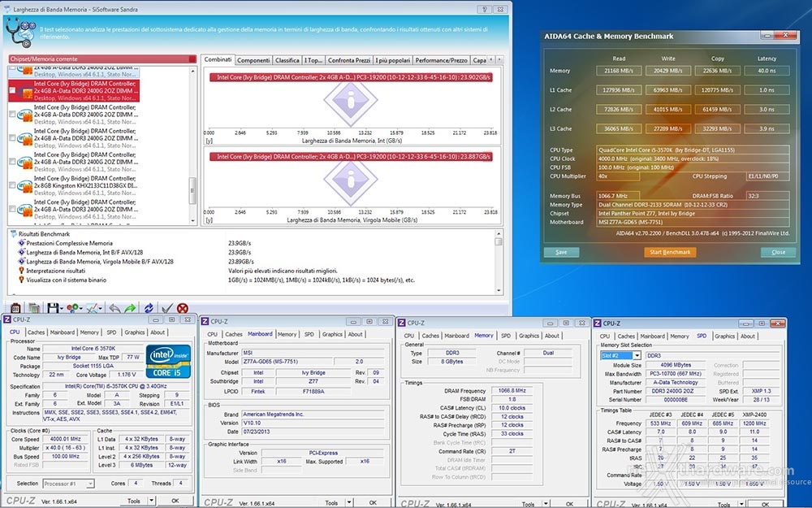Click the right tab-scroll arrow in Sandra tab bar
The image size is (812, 508).
pos(499,59)
